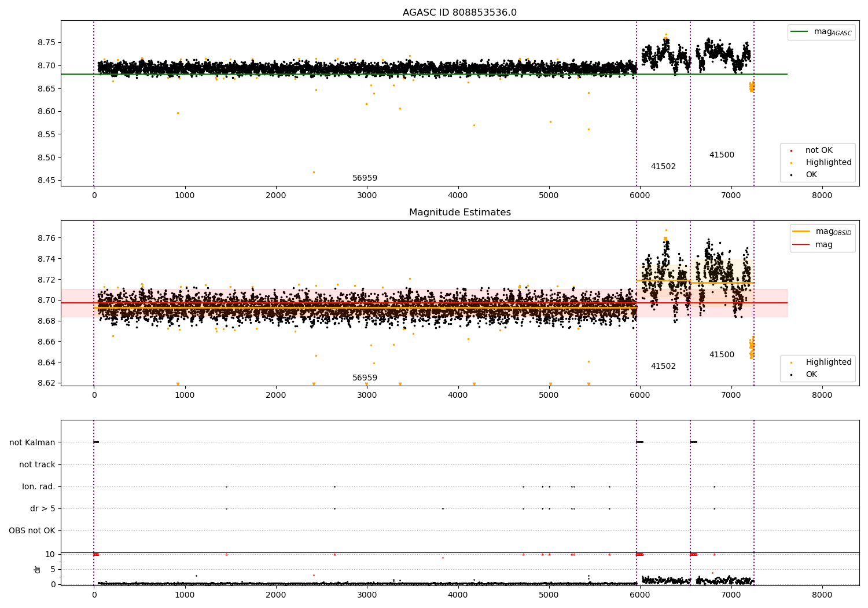Click the 'not track' axis label
Image resolution: width=868 pixels, height=608 pixels.
[37, 465]
